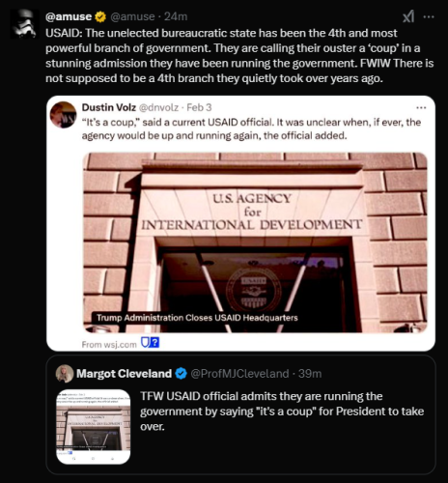
Task: Click the 39m timestamp on Cleveland post
Action: coord(310,374)
